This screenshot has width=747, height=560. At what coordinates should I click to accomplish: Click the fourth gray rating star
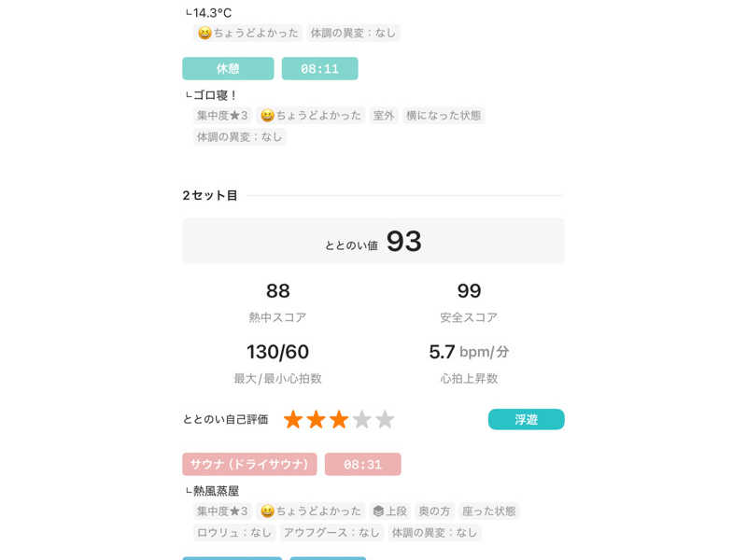(361, 420)
